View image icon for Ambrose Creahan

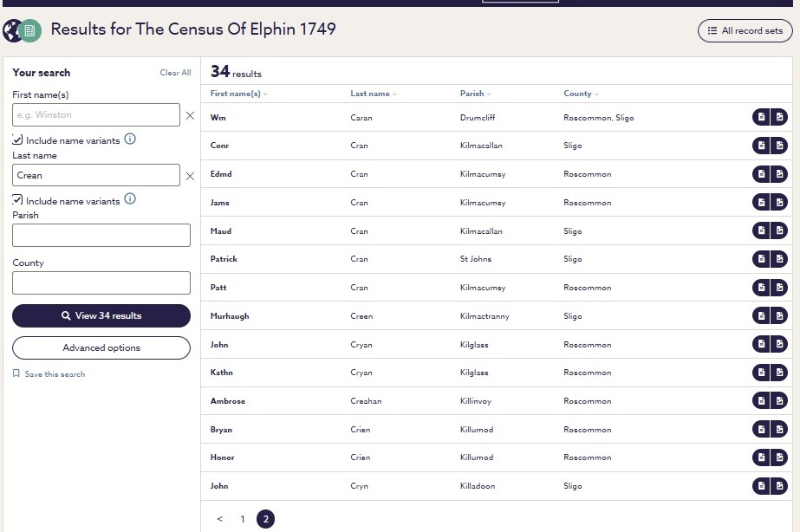779,401
